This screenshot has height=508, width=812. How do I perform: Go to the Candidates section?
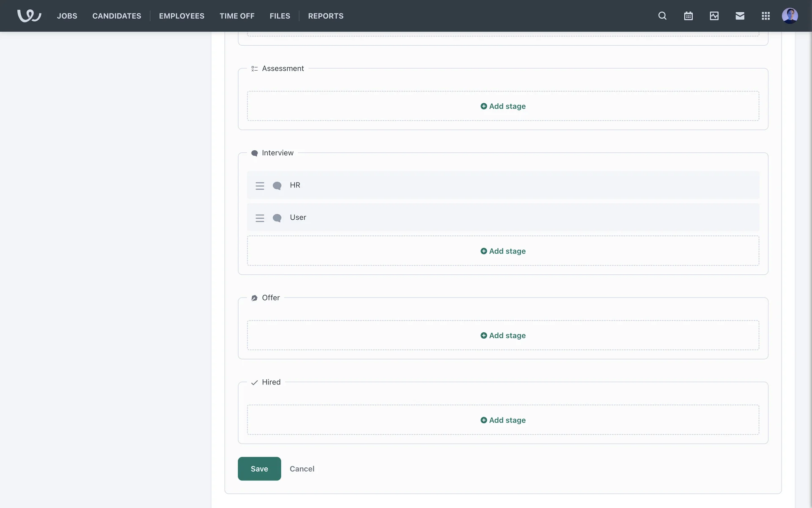pyautogui.click(x=117, y=16)
